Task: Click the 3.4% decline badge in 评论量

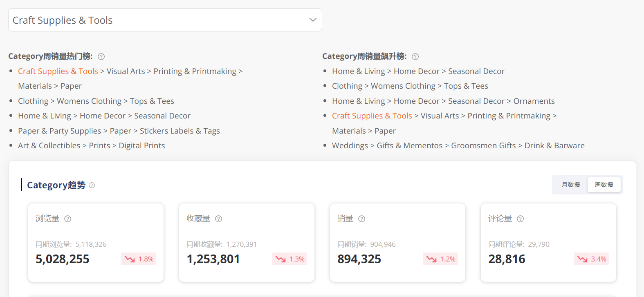Action: click(x=591, y=259)
